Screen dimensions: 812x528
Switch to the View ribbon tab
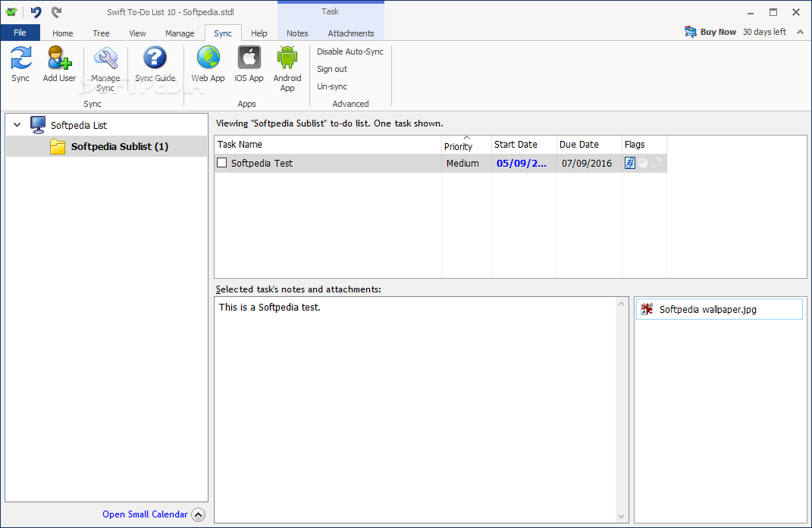click(x=137, y=33)
